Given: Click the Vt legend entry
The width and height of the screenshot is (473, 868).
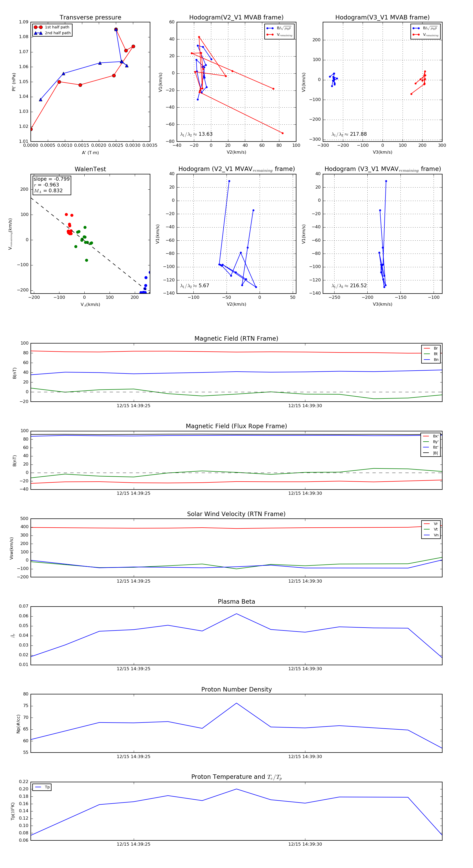Looking at the screenshot, I should coord(431,529).
